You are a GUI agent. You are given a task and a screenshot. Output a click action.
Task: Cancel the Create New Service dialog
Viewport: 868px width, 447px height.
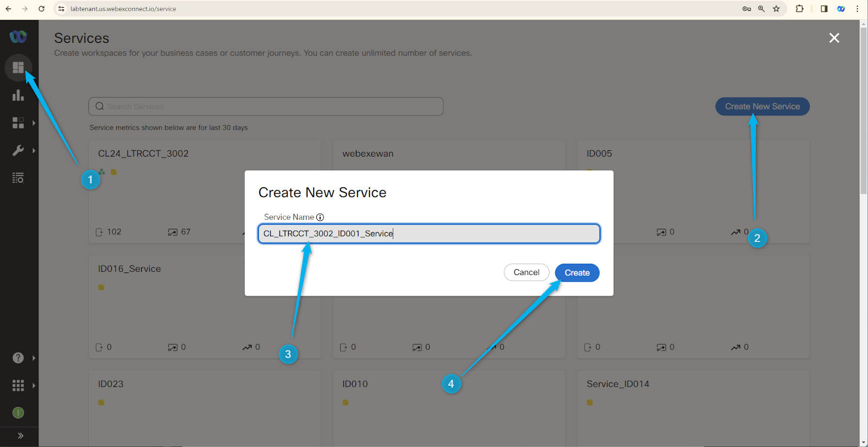[526, 272]
